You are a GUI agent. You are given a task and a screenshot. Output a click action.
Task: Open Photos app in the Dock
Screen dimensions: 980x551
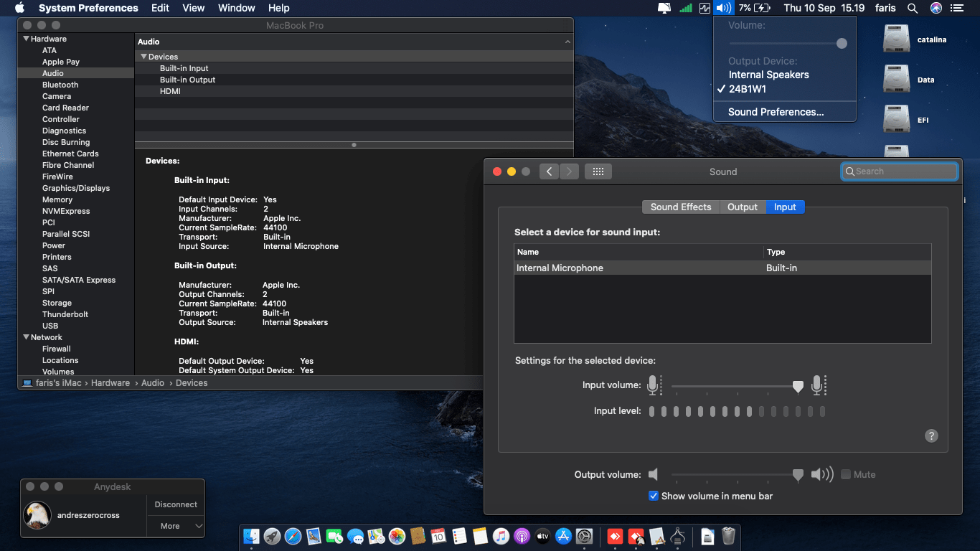397,536
